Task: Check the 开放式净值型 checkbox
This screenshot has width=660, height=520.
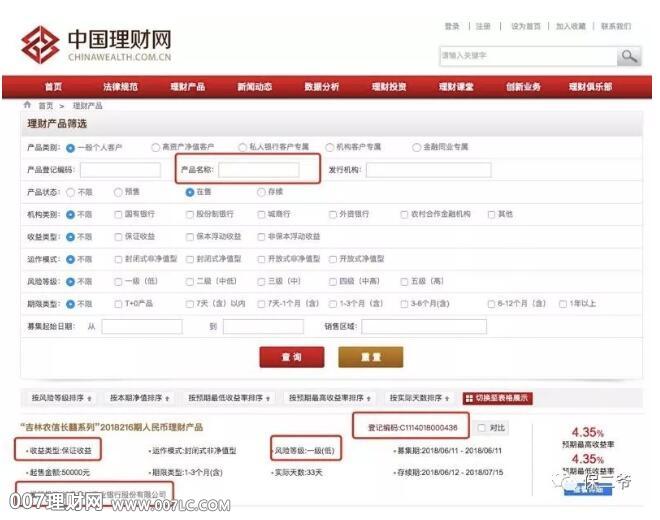Action: [333, 259]
